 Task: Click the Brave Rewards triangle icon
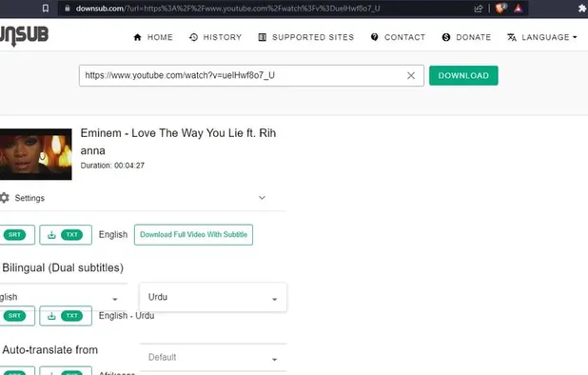pyautogui.click(x=518, y=9)
